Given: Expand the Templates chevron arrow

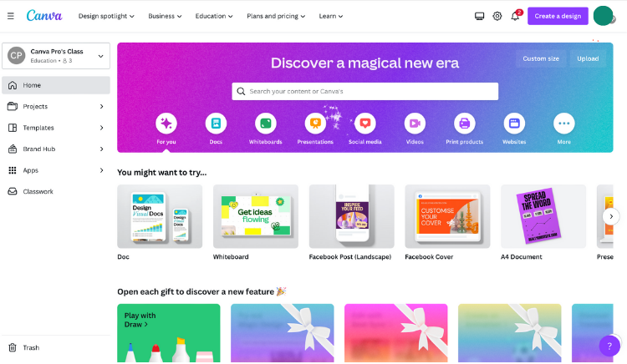Looking at the screenshot, I should pyautogui.click(x=101, y=128).
